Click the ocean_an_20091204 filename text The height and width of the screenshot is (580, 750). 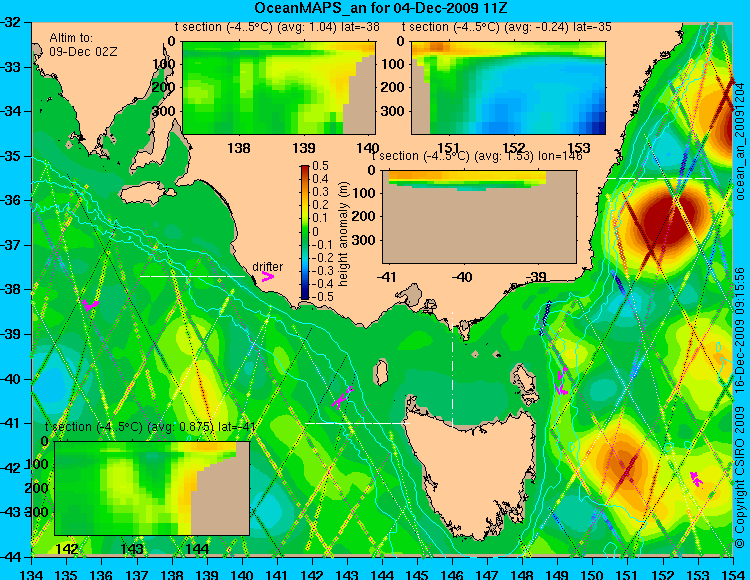pyautogui.click(x=740, y=142)
